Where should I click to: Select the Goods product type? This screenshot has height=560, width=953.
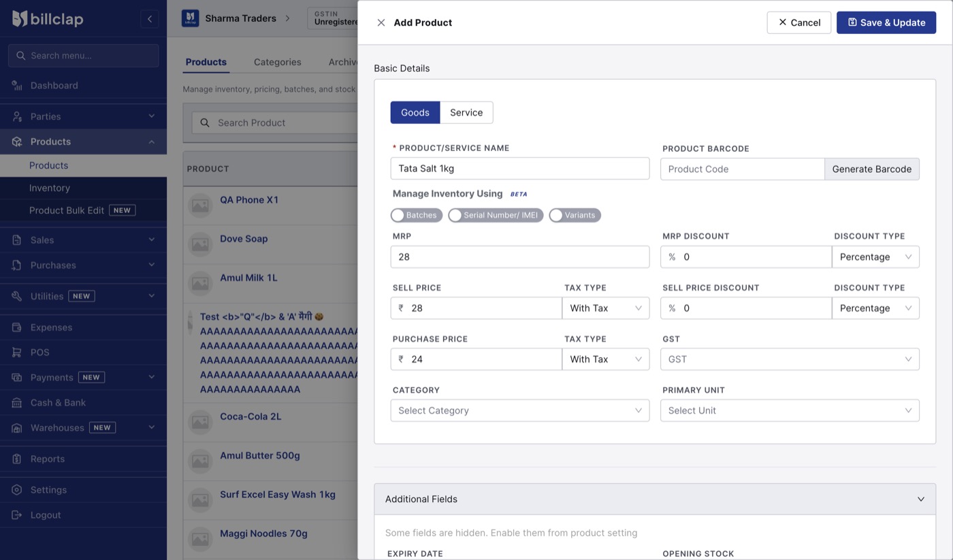pyautogui.click(x=415, y=112)
